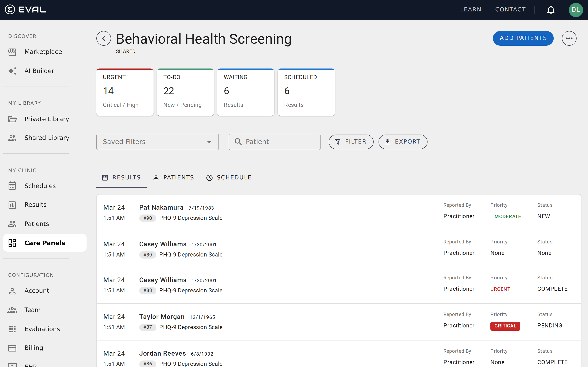Click inside the Patient search field
Screen dimensions: 588x367
[274, 142]
